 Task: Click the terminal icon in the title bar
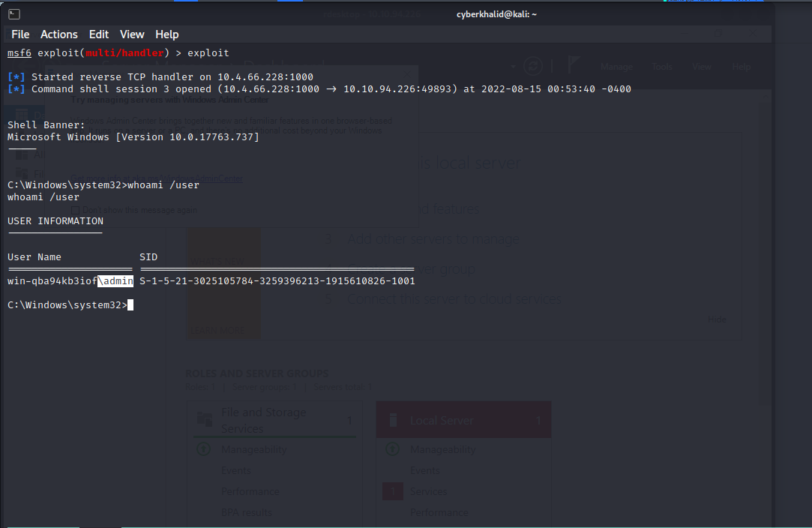coord(14,14)
